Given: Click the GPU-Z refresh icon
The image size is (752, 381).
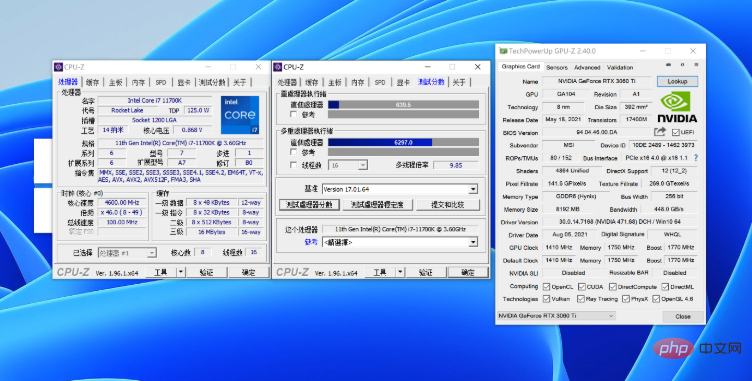Looking at the screenshot, I should pyautogui.click(x=682, y=64).
